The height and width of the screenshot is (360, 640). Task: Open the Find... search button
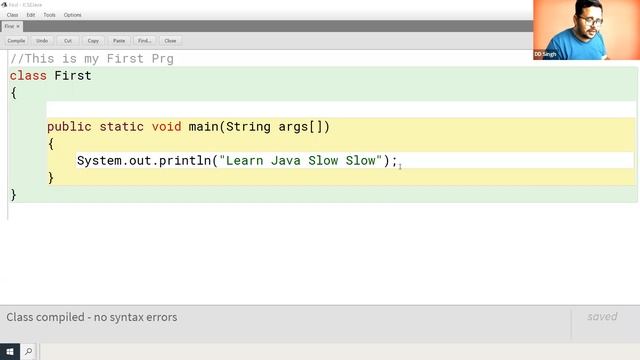click(x=144, y=41)
